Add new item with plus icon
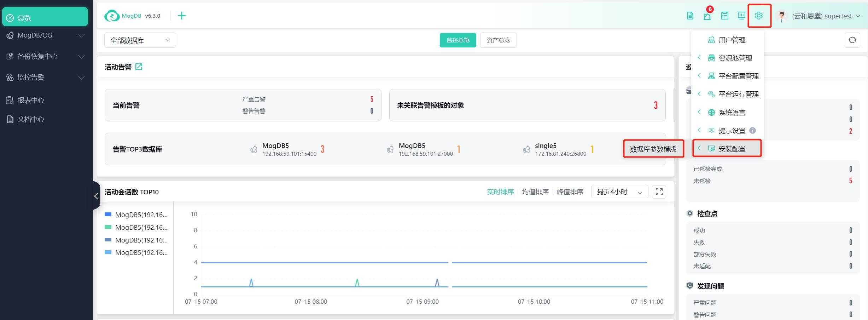This screenshot has width=868, height=320. click(181, 16)
